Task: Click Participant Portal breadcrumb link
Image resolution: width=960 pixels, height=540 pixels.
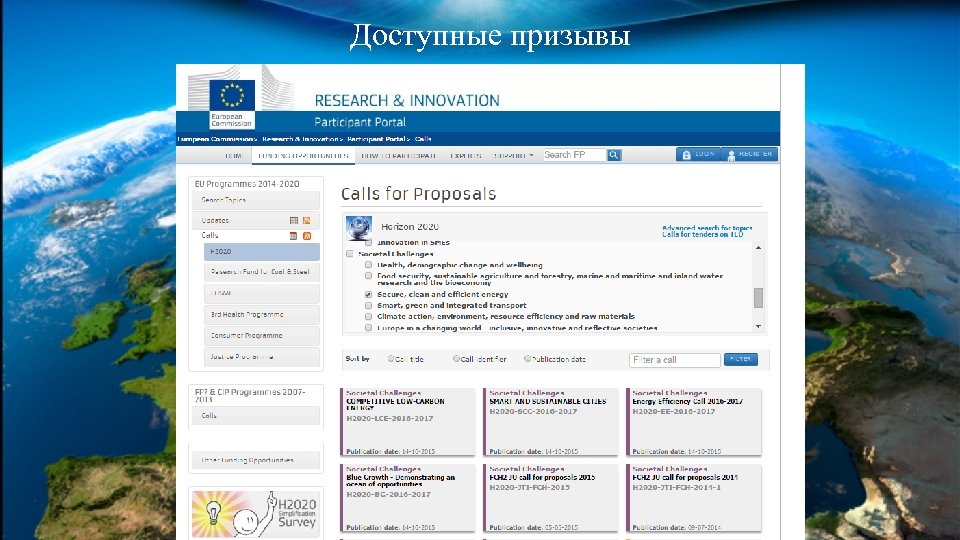Action: coord(377,139)
